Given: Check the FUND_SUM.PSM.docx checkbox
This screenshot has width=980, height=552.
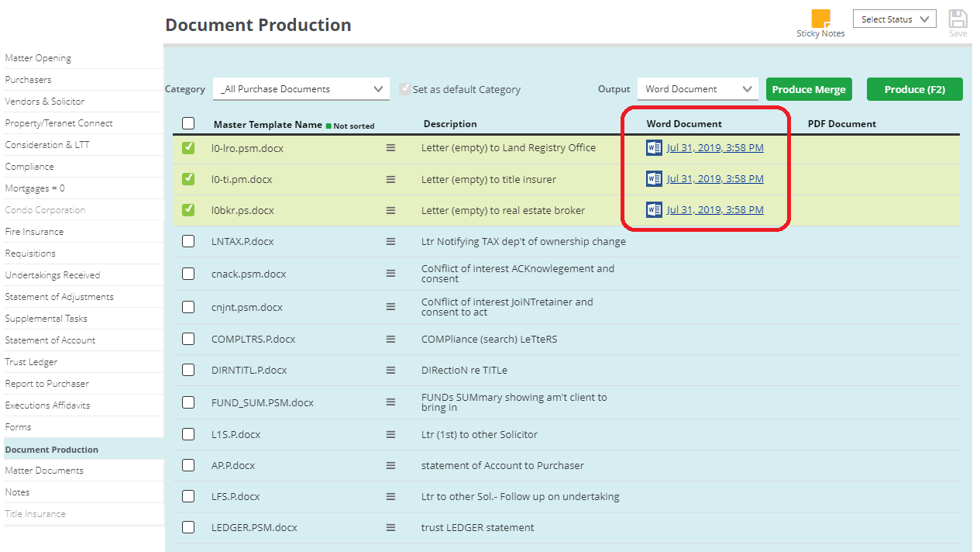Looking at the screenshot, I should [x=188, y=402].
